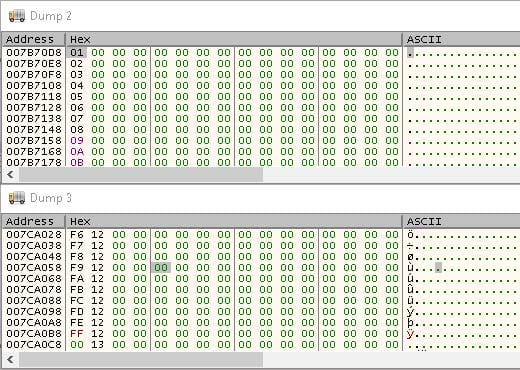Click the horizontal scrollbar thumb in Dump 2
520x370 pixels.
tap(141, 174)
